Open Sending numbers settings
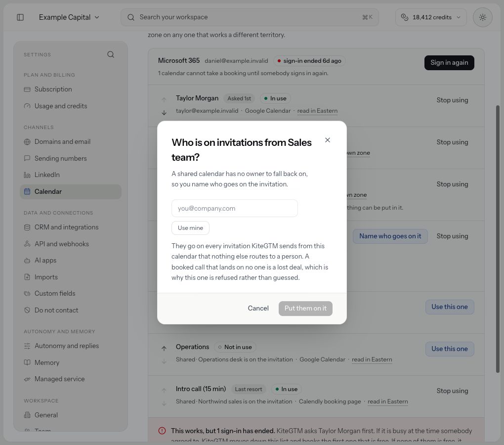504x445 pixels. point(71,159)
